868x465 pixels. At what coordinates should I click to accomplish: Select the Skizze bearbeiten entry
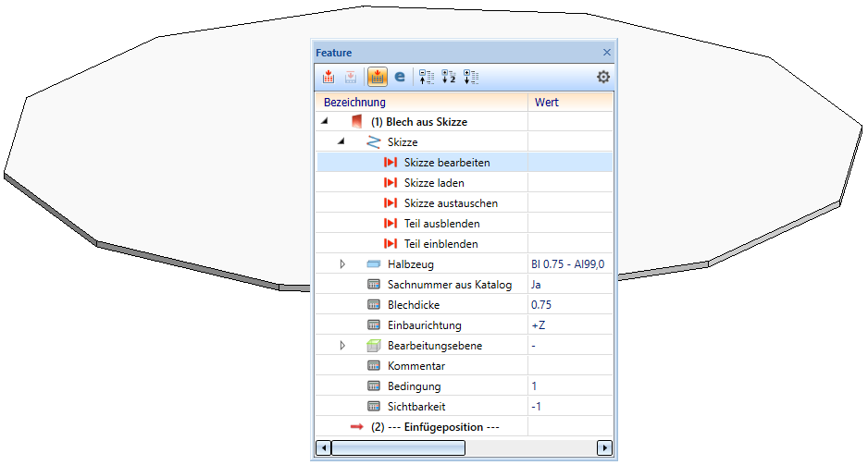tap(447, 163)
